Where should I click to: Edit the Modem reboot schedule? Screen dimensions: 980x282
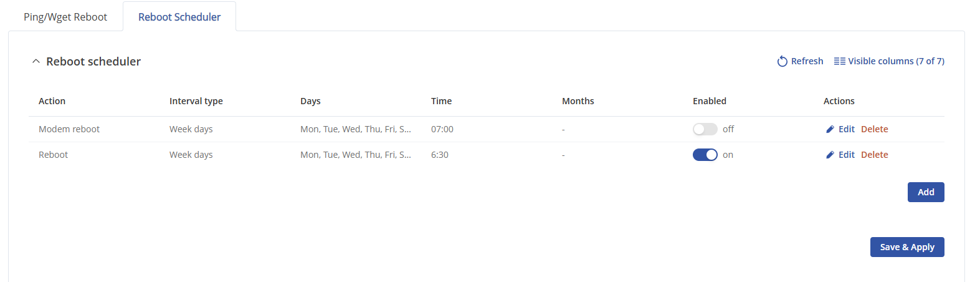pos(846,129)
